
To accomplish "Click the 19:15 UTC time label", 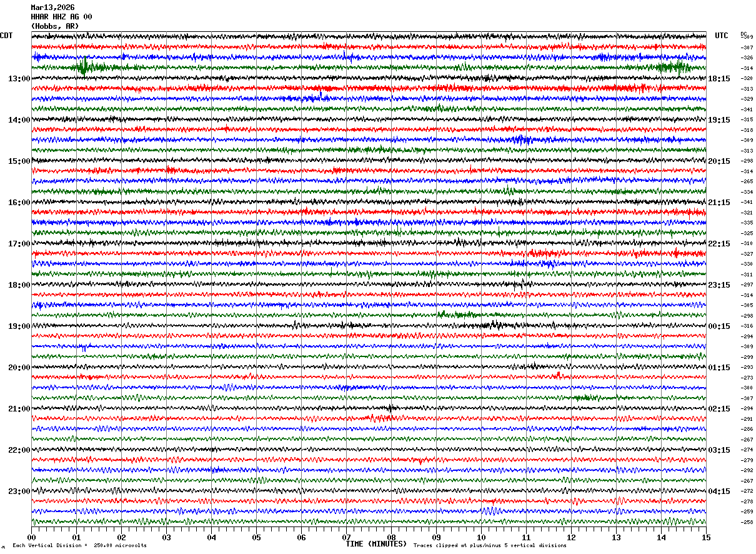I will tap(720, 120).
